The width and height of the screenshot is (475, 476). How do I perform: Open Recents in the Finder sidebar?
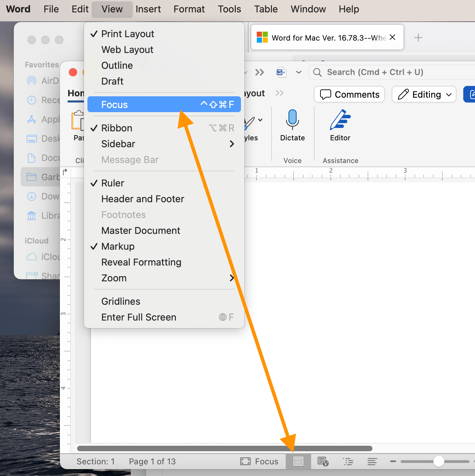pos(43,100)
